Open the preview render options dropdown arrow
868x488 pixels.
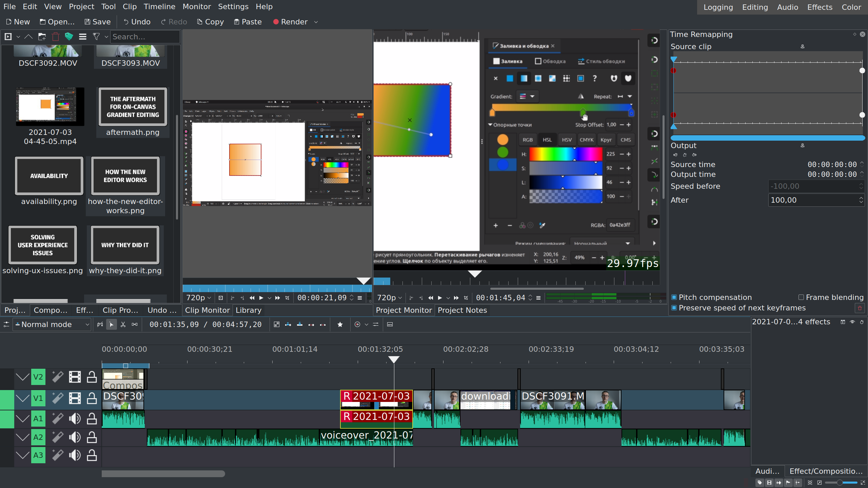(x=366, y=324)
